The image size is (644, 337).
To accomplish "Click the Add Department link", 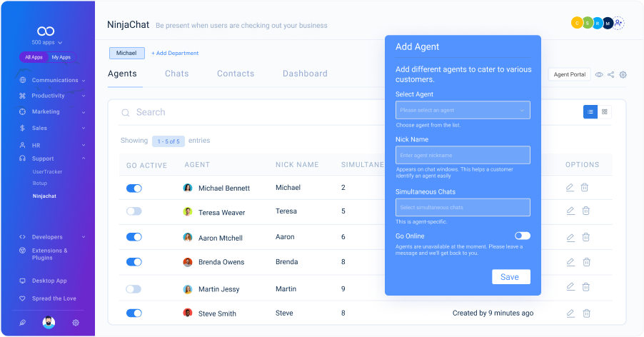I will tap(175, 53).
